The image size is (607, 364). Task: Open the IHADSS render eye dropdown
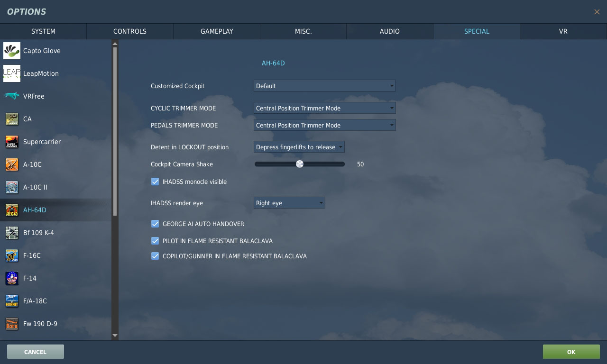click(289, 203)
